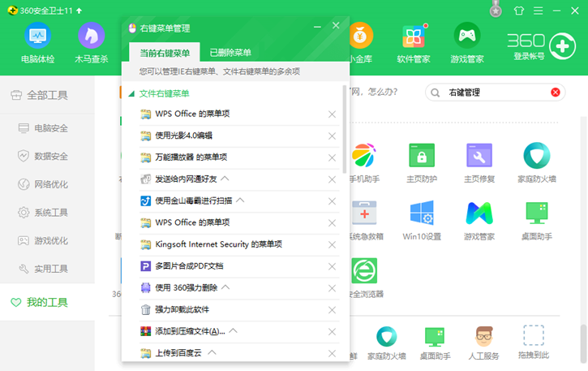Launch 主页修复 wrench tool
Image resolution: width=588 pixels, height=371 pixels.
tap(479, 155)
